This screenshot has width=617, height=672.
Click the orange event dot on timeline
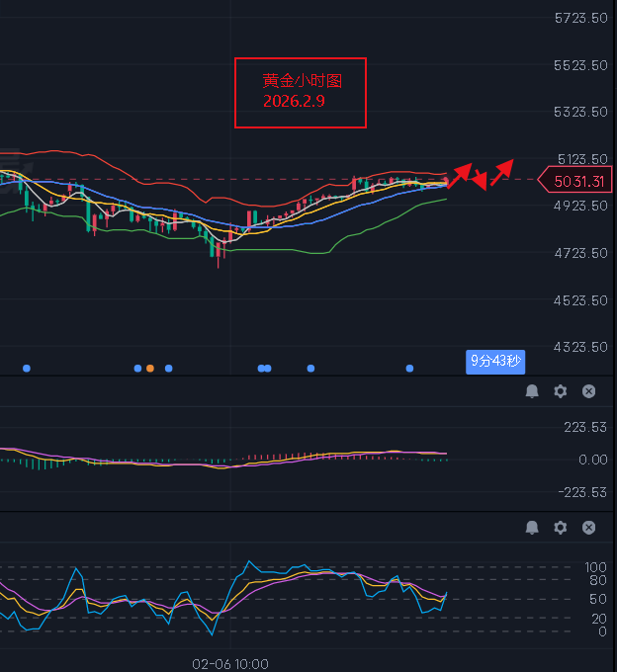[x=150, y=368]
